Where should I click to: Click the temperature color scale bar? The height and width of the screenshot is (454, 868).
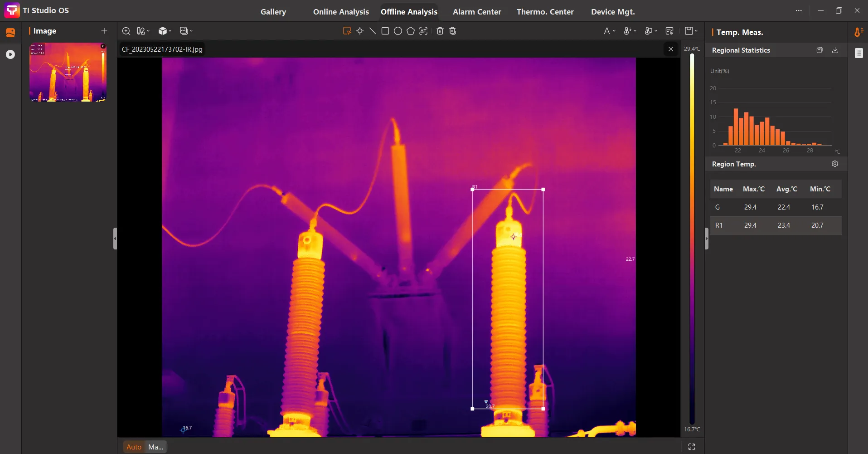tap(692, 239)
